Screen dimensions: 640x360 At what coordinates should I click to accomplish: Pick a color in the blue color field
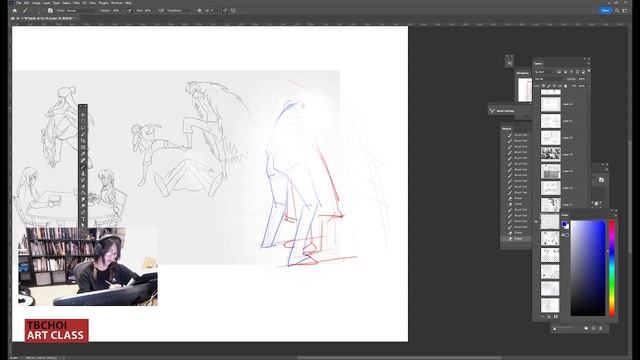588,268
